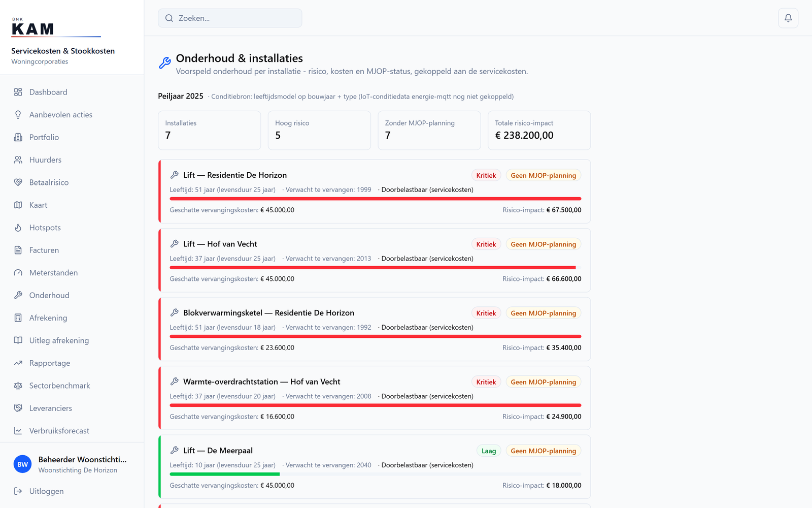Click wrench icon on Warmte-overdrachtstation card
Image resolution: width=812 pixels, height=508 pixels.
(x=175, y=382)
